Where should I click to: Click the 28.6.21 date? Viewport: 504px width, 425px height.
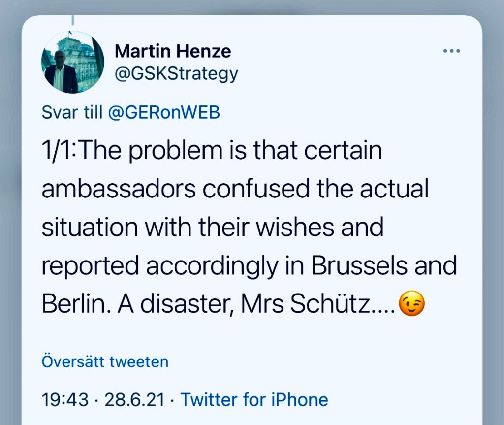134,399
